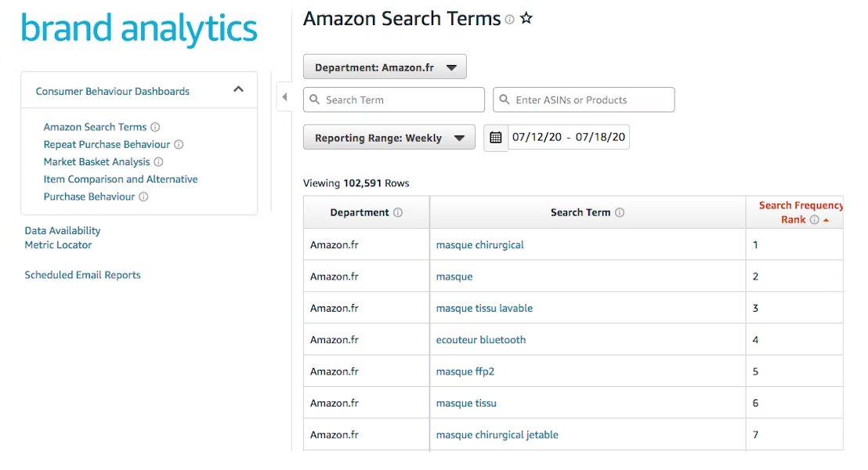The height and width of the screenshot is (470, 868).
Task: Click info icon next to Market Basket Analysis
Action: click(x=158, y=162)
